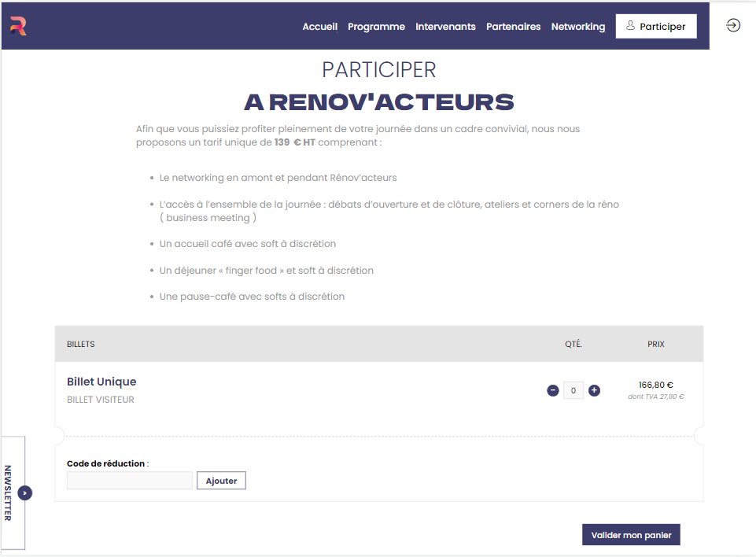Image resolution: width=756 pixels, height=557 pixels.
Task: Go to Intervenants page
Action: 445,27
